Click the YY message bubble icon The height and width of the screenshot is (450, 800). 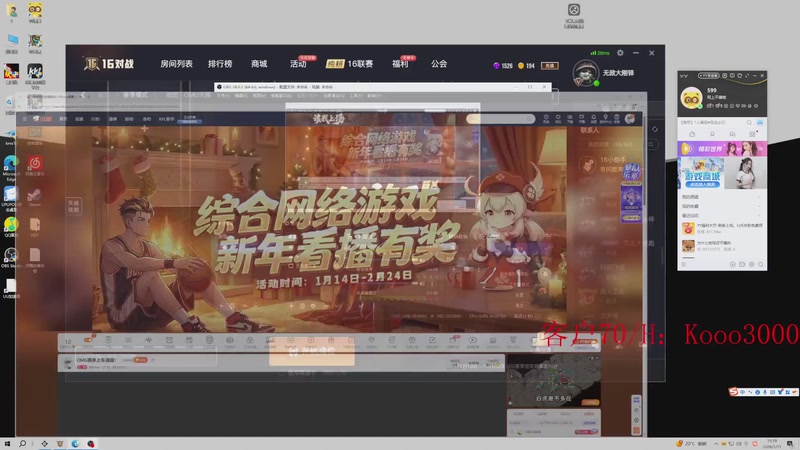coord(732,76)
